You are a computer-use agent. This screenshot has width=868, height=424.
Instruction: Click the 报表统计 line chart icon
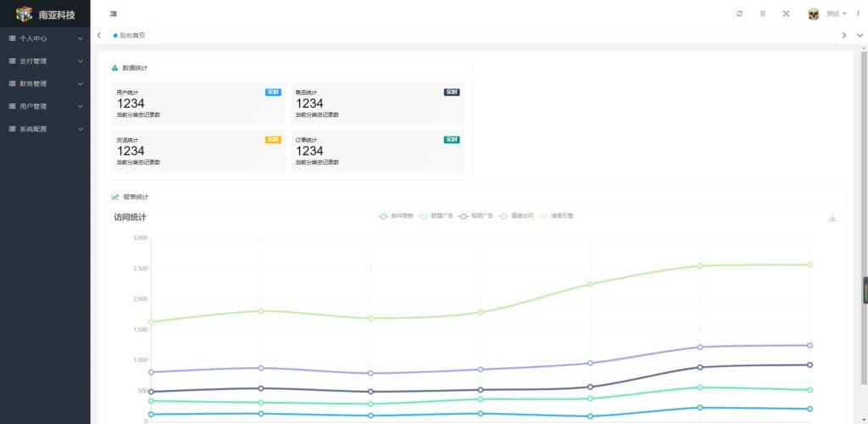115,197
